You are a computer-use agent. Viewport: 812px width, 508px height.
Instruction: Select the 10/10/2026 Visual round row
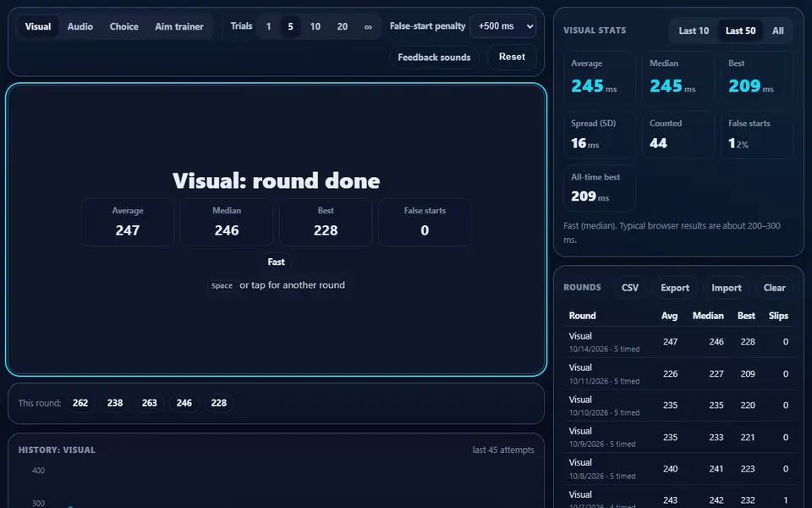[679, 406]
